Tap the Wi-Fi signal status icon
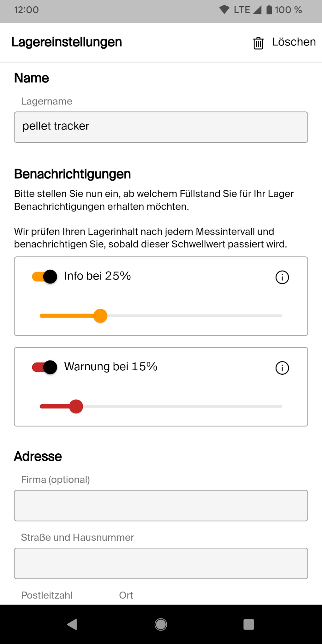Screen dimensions: 322x644 pyautogui.click(x=224, y=10)
